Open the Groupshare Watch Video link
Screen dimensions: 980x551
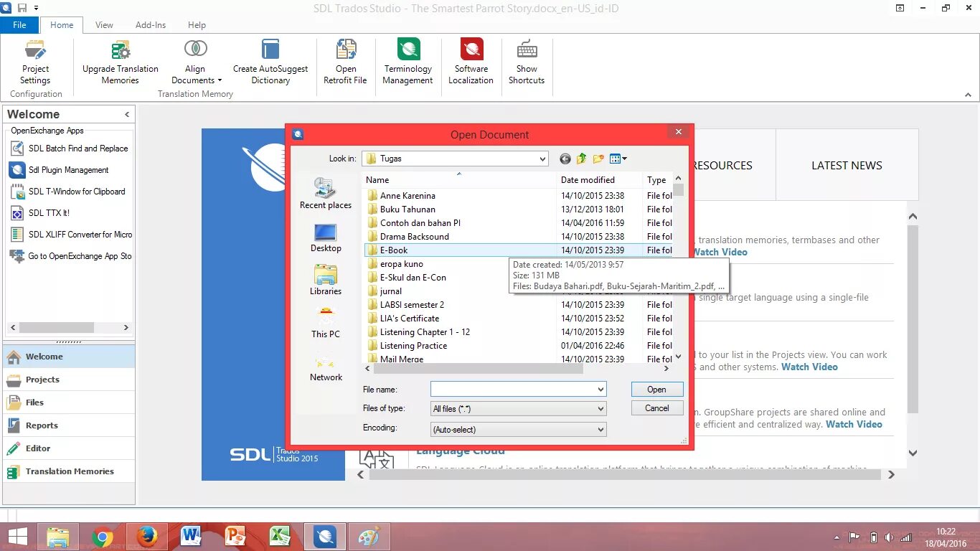click(x=854, y=424)
